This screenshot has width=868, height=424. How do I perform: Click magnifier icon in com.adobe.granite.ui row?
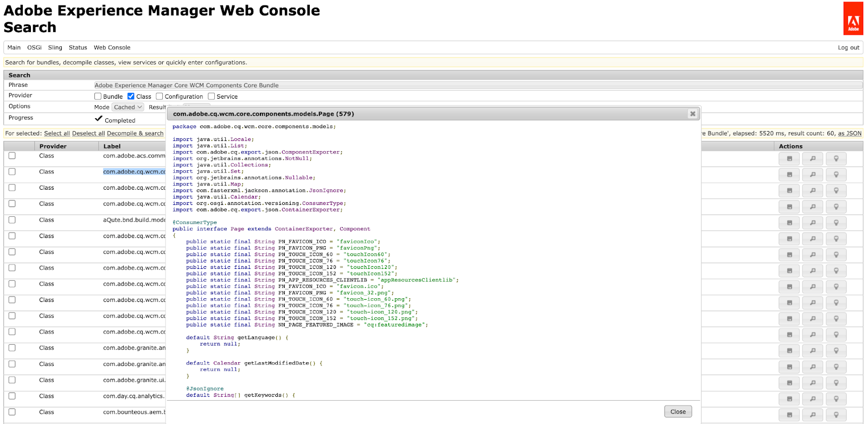coord(813,383)
